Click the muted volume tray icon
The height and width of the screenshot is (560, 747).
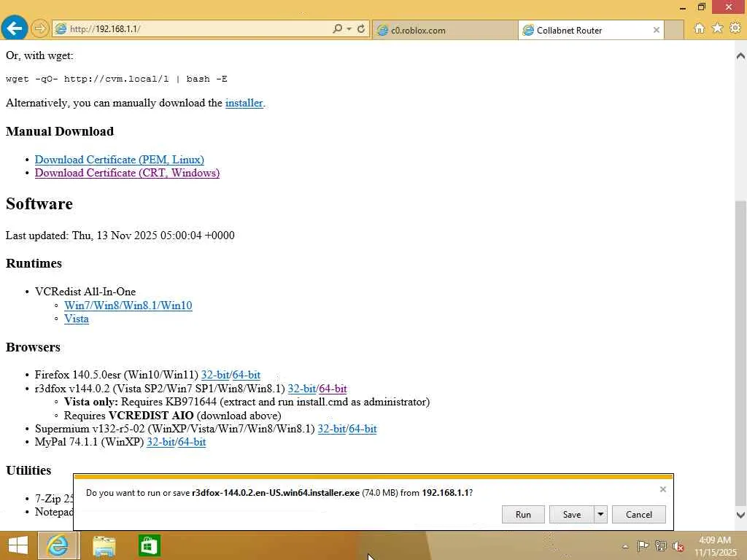point(678,546)
